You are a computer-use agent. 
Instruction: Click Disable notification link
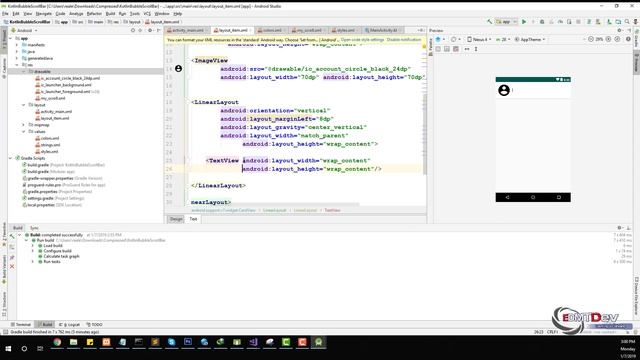pos(404,40)
